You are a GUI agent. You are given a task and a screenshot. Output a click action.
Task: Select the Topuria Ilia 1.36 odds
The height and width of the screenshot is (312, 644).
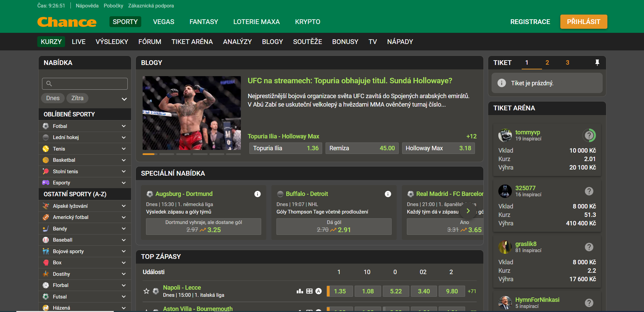pos(286,148)
